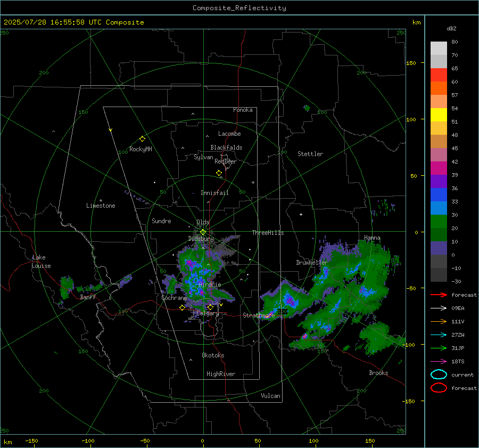
Task: Pick the magenta 39-42 dBZ swatch
Action: coord(439,168)
